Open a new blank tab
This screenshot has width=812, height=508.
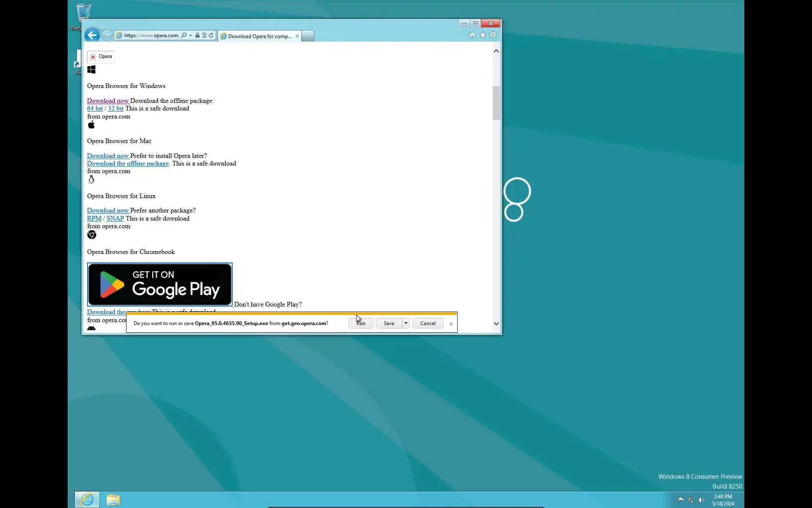coord(308,36)
